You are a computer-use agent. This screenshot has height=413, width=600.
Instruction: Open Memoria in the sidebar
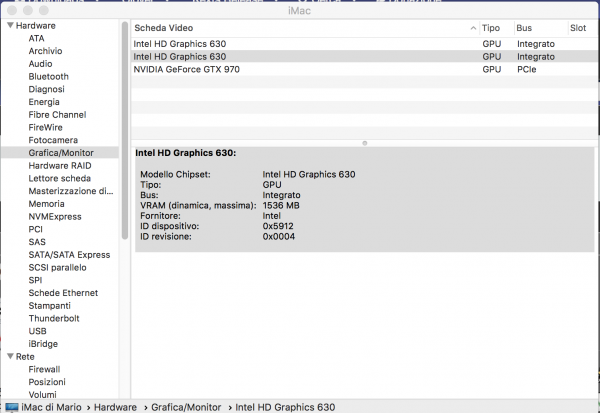(46, 204)
